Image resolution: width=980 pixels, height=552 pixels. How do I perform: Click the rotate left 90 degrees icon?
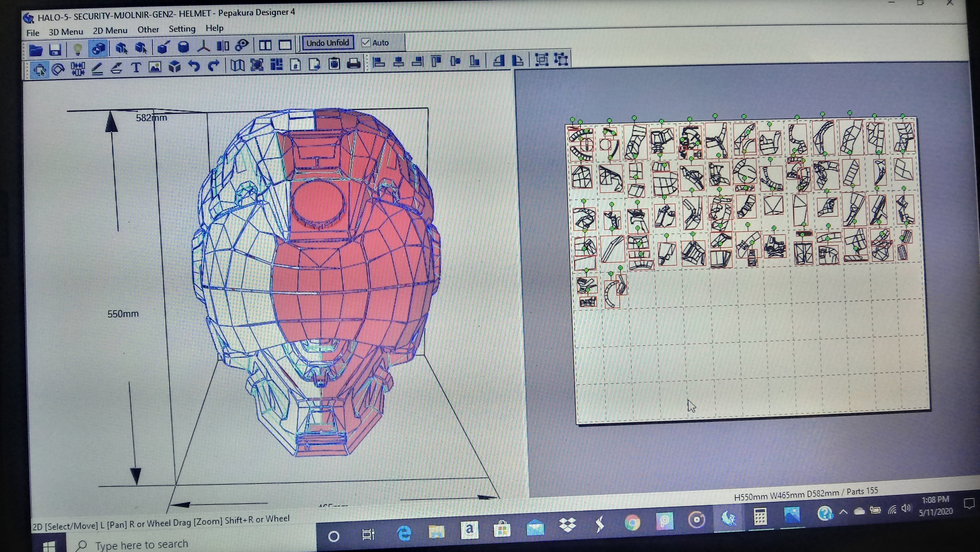click(498, 60)
